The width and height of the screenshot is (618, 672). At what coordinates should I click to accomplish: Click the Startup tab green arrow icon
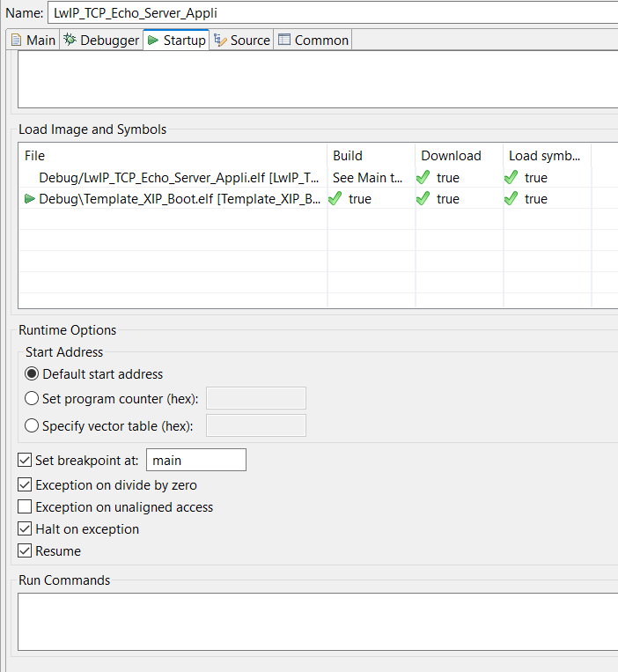pyautogui.click(x=153, y=41)
